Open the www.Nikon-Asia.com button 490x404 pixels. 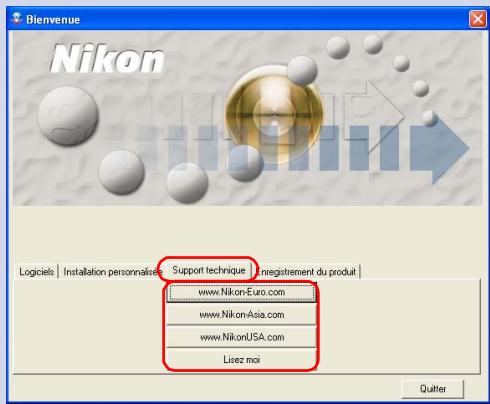coord(241,315)
